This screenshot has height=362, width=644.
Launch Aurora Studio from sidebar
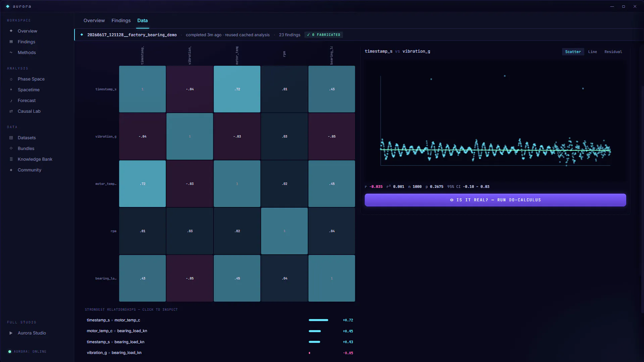[x=32, y=333]
